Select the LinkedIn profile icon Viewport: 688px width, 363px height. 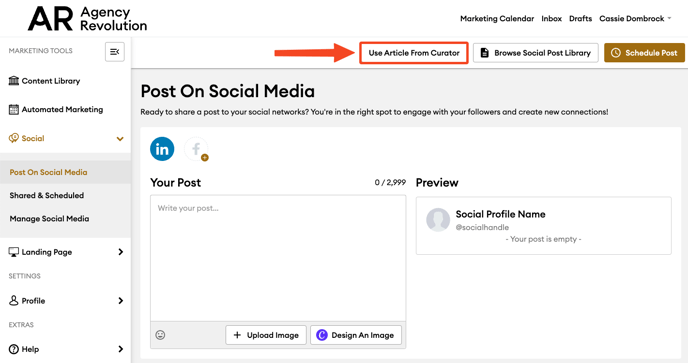tap(162, 149)
